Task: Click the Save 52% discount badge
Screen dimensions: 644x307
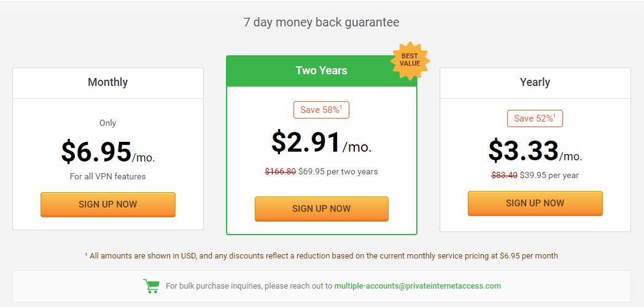Action: tap(535, 119)
